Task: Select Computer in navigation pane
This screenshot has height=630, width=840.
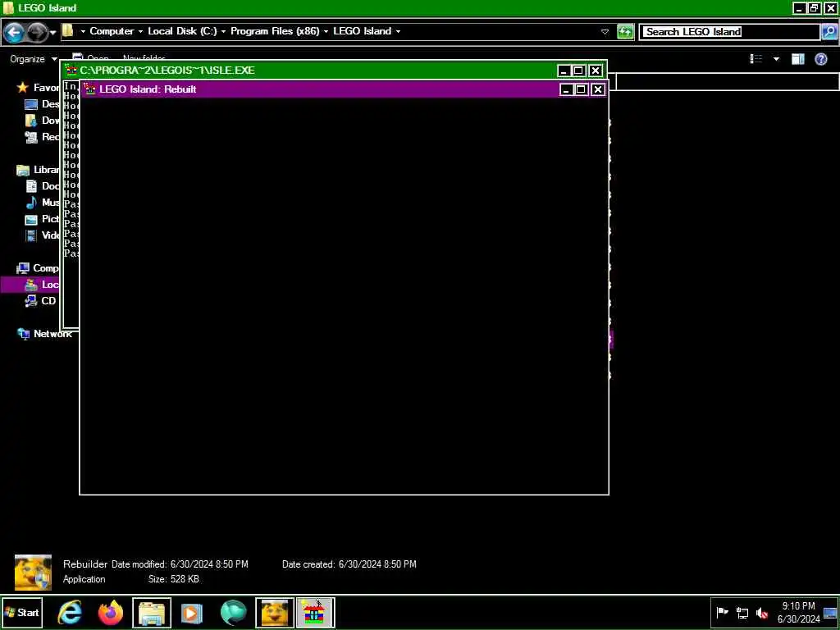Action: click(x=38, y=268)
